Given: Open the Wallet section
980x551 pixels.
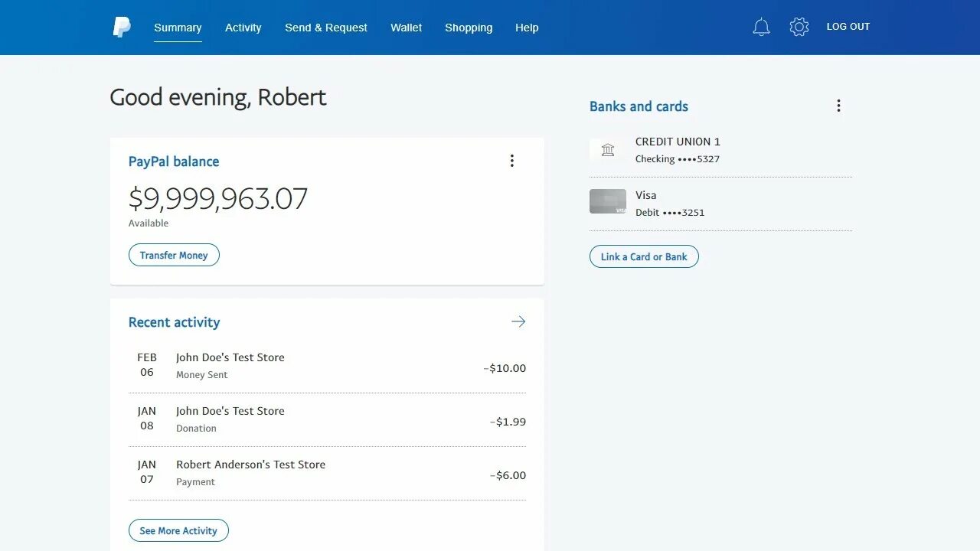Looking at the screenshot, I should pyautogui.click(x=406, y=27).
